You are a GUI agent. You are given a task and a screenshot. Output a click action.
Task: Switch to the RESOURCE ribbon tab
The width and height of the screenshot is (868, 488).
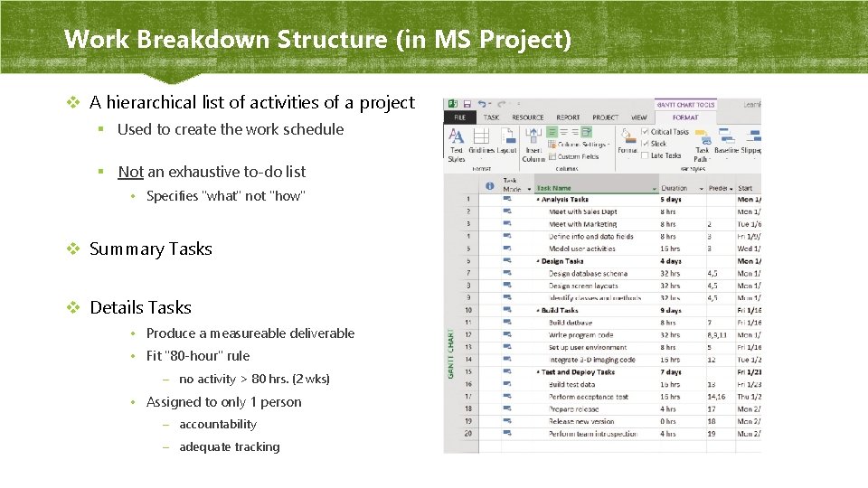pyautogui.click(x=527, y=117)
